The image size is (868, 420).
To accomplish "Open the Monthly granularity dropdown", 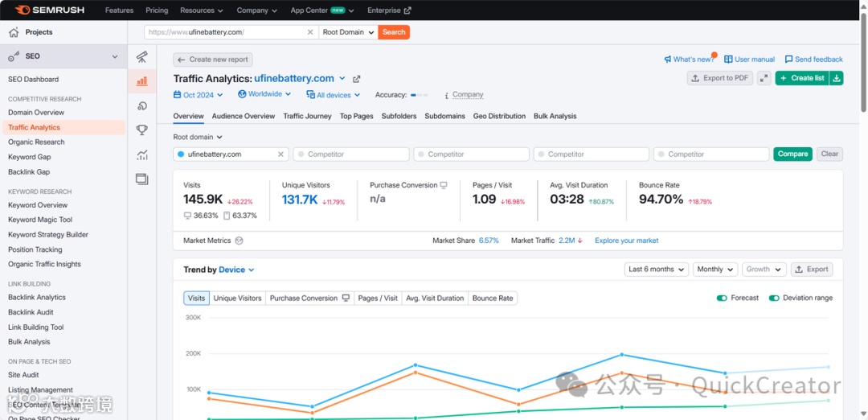I will (715, 270).
